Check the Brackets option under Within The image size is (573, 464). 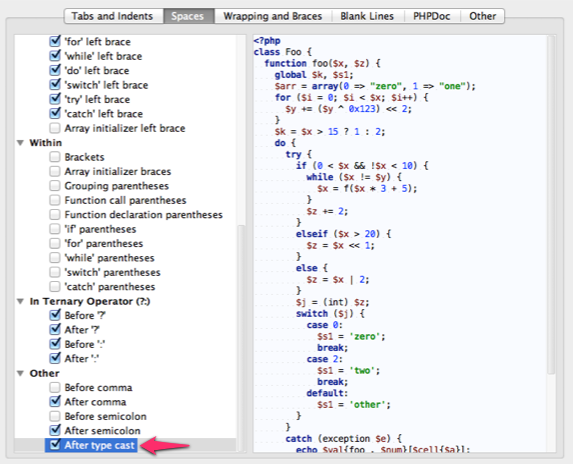point(55,157)
